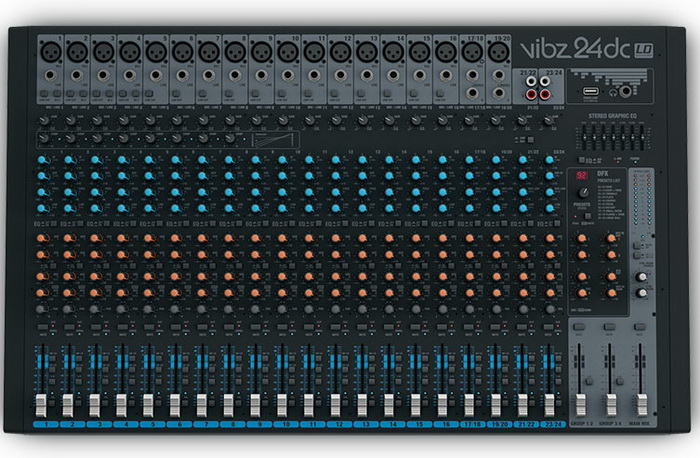Click the button beside the Group 1 2 fader
700x458 pixels.
coord(589,381)
